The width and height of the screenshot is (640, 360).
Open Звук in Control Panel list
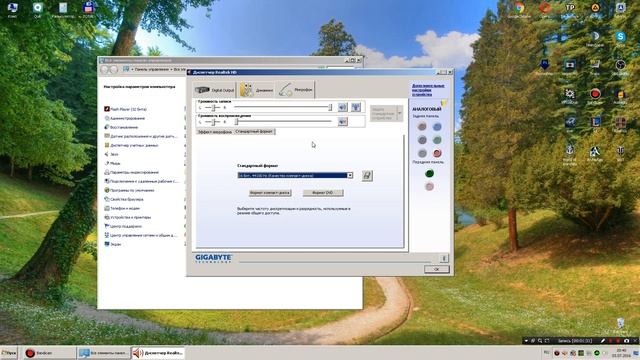[111, 154]
